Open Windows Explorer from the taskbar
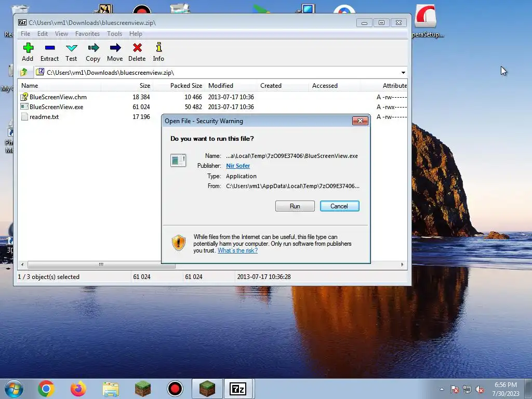 pyautogui.click(x=111, y=389)
